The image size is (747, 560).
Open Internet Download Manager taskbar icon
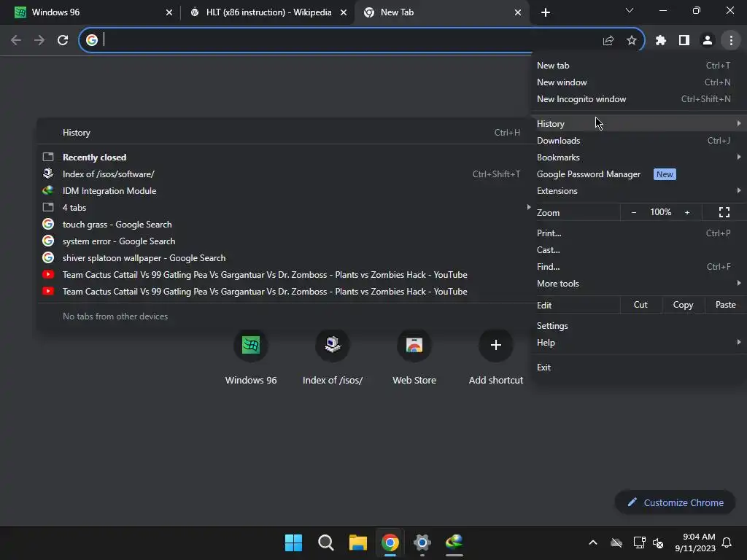[454, 542]
